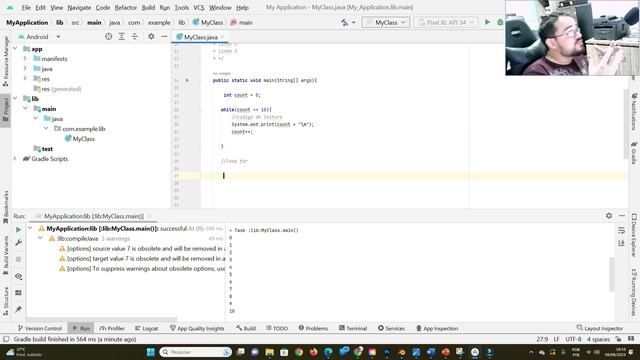Expand the manifests folder
The height and width of the screenshot is (360, 640).
tap(25, 59)
